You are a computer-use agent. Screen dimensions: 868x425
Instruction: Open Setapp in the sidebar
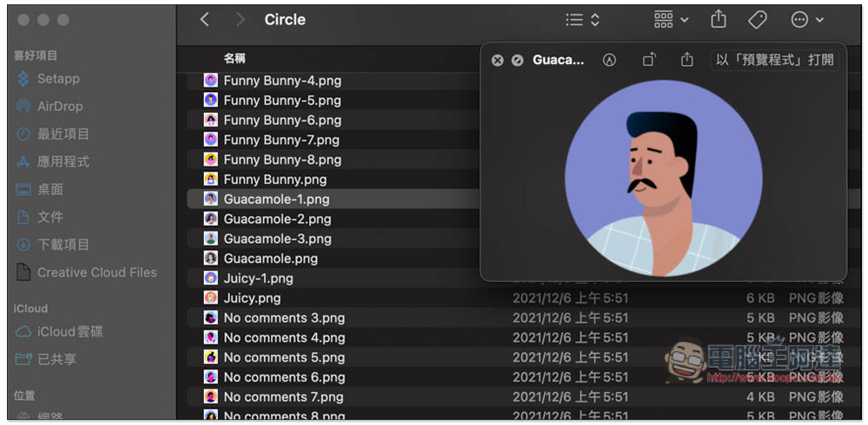(57, 78)
